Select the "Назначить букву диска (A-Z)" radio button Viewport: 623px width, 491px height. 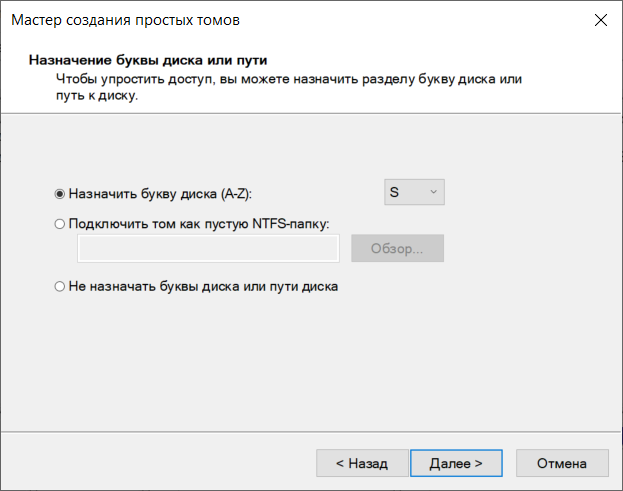[60, 194]
